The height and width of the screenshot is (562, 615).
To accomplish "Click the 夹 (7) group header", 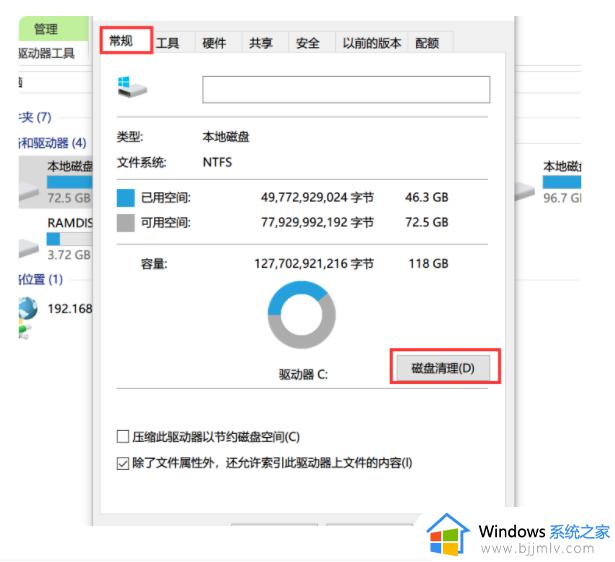I will click(x=35, y=117).
